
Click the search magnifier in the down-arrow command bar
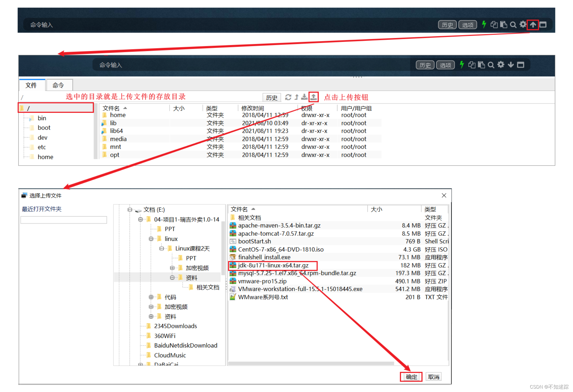coord(491,65)
